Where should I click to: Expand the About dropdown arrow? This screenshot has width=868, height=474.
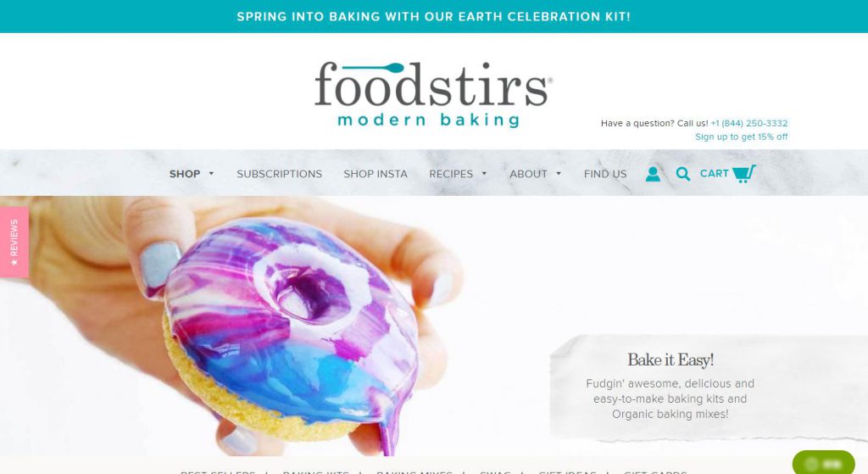(559, 174)
